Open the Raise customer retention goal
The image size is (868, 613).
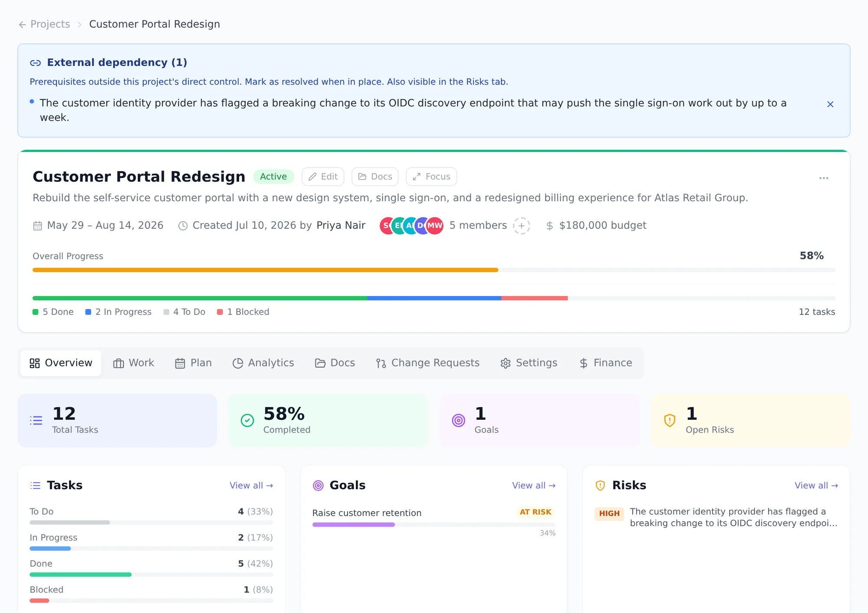click(367, 513)
